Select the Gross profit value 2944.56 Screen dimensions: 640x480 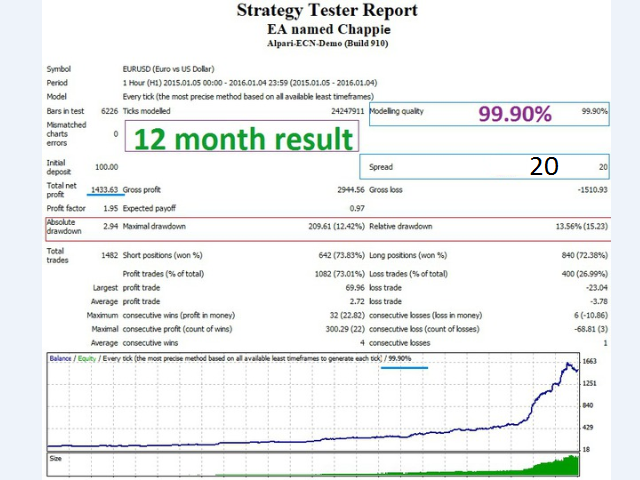(x=344, y=188)
